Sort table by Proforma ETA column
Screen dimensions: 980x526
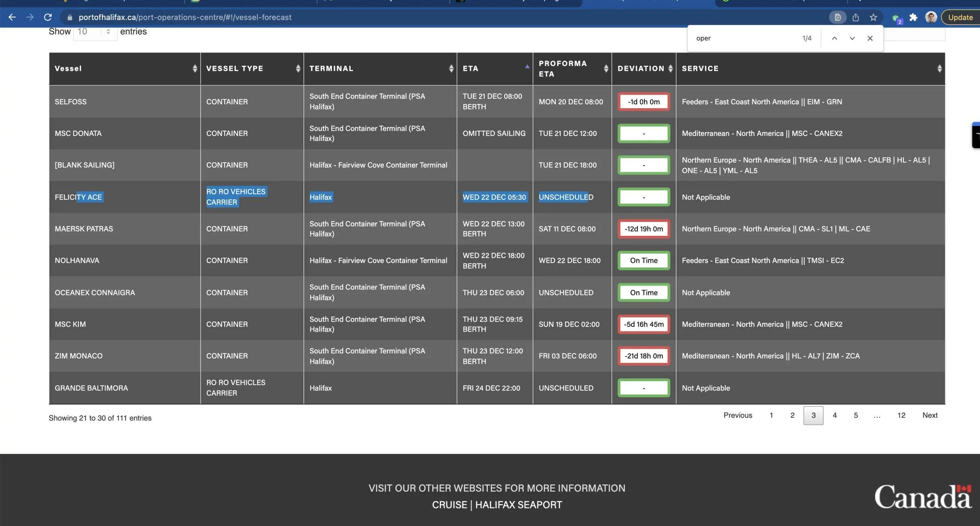(x=572, y=69)
